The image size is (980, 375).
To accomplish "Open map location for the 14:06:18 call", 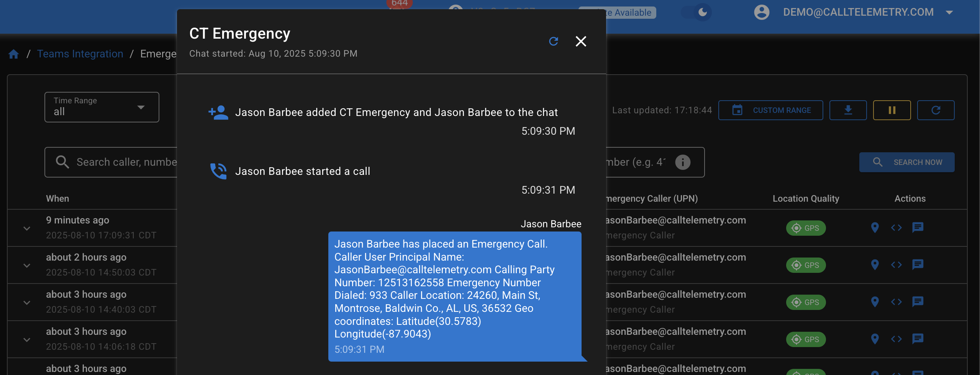I will coord(875,339).
